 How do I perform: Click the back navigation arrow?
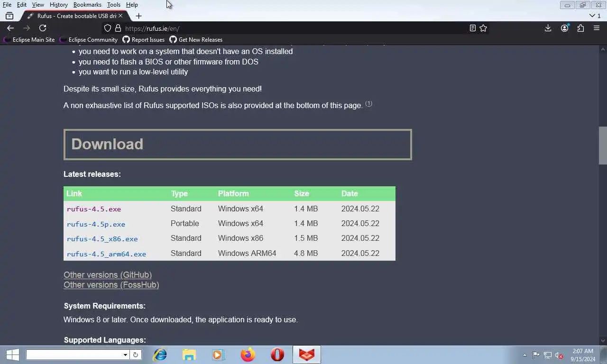(10, 28)
